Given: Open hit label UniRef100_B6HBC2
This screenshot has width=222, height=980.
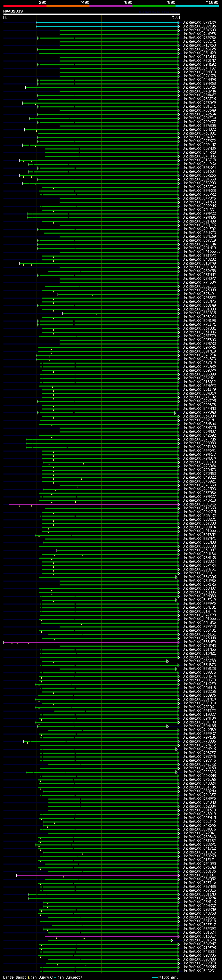Looking at the screenshot, I should pos(199,130).
